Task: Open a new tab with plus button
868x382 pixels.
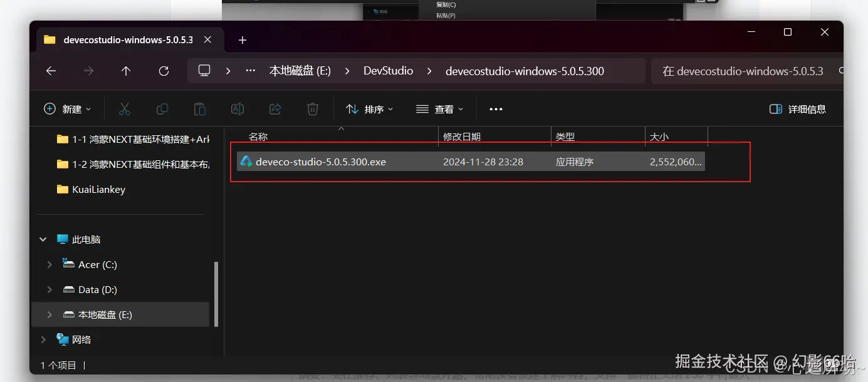Action: point(243,40)
